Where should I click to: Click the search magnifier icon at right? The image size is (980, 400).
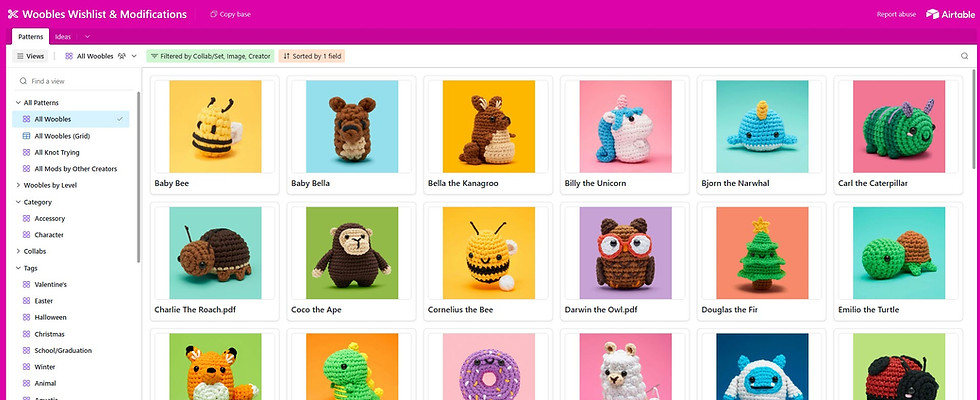pyautogui.click(x=964, y=56)
